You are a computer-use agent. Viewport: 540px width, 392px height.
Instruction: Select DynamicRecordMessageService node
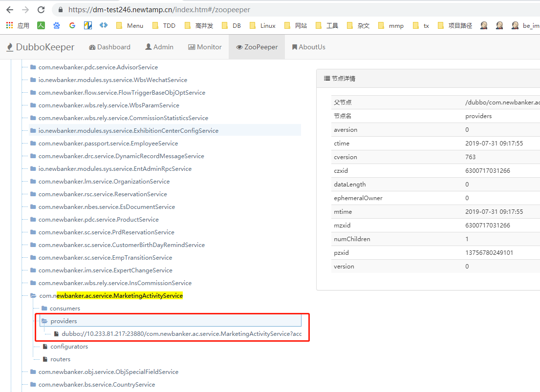(121, 156)
